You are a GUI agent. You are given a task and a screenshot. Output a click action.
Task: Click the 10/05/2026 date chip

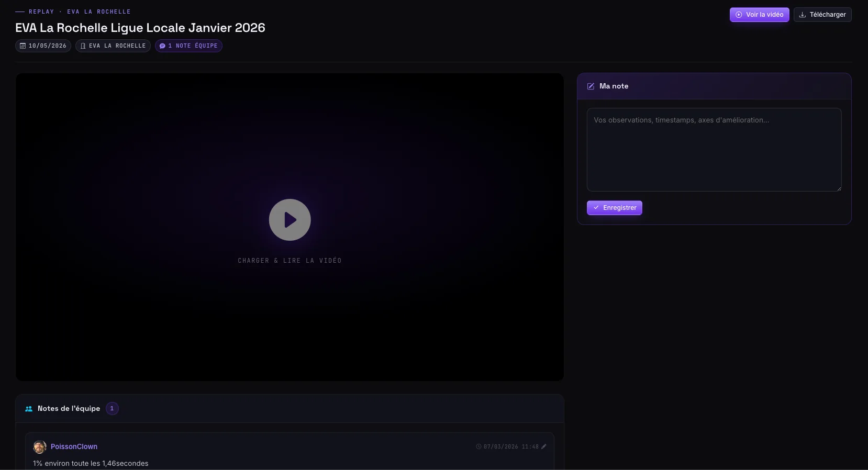tap(43, 46)
